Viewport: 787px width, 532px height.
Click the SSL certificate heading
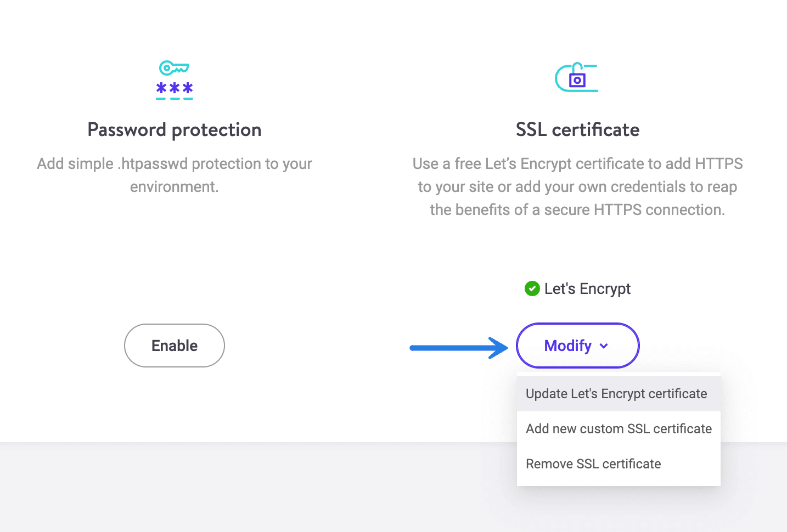[577, 129]
